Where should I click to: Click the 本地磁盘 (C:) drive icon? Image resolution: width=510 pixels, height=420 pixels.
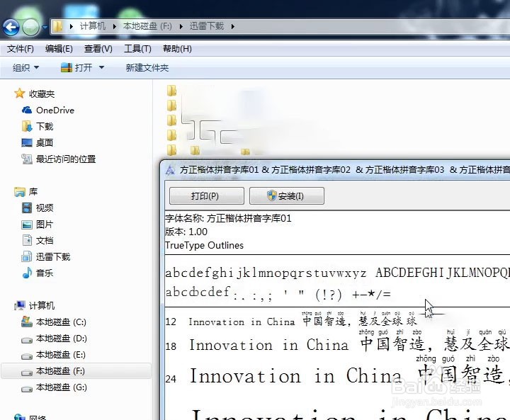(27, 322)
